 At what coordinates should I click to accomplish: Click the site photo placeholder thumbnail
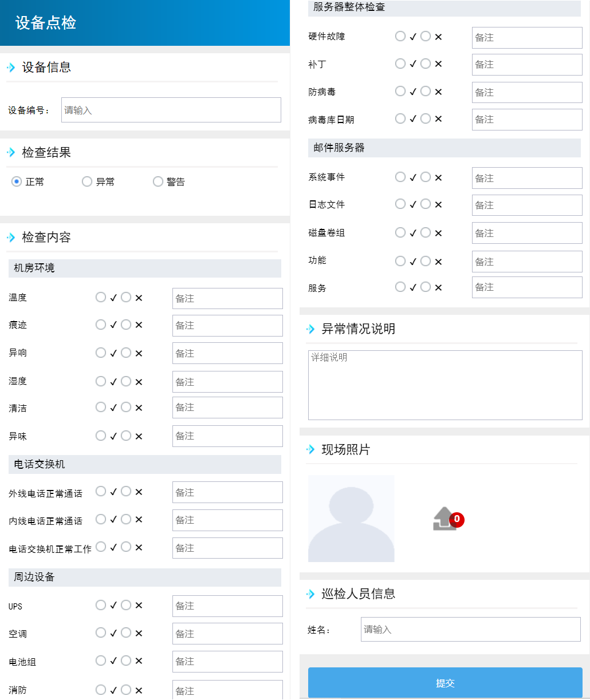point(351,518)
